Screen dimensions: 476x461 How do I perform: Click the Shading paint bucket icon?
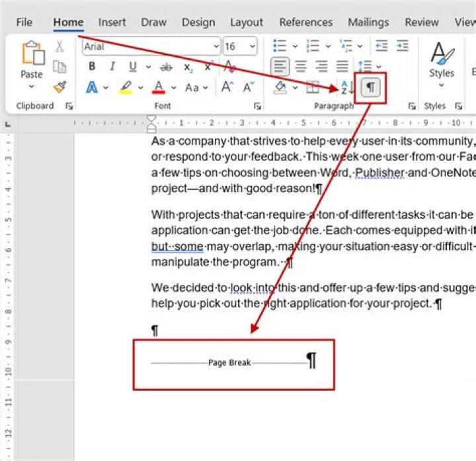click(x=280, y=87)
